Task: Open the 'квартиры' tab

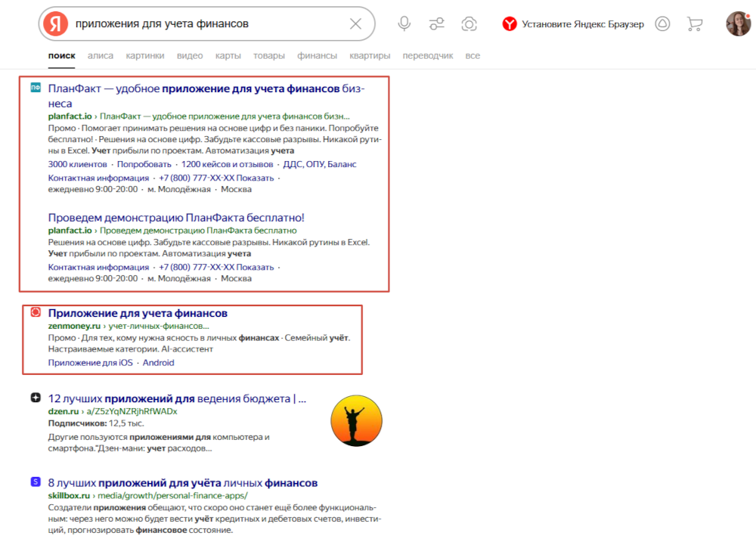Action: click(370, 55)
